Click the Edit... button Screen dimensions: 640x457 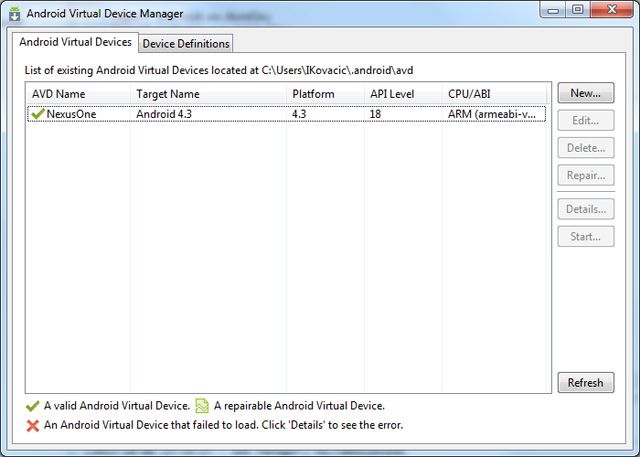tap(586, 120)
